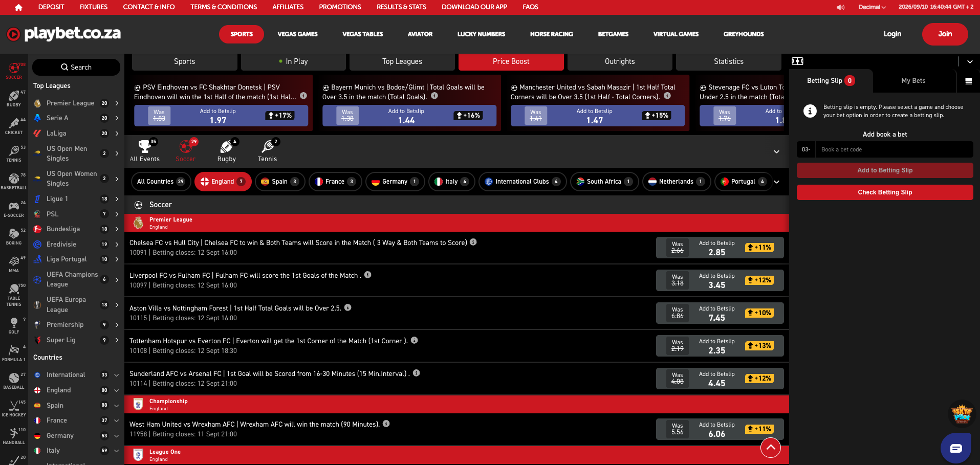Viewport: 980px width, 465px height.
Task: Switch to the In Play tab
Action: point(293,61)
